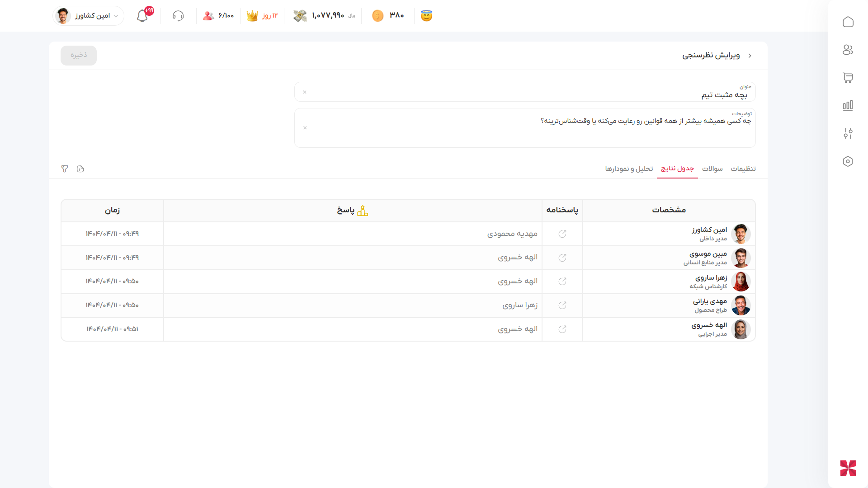Image resolution: width=868 pixels, height=488 pixels.
Task: Click the ویرایش نظرسنجی page title
Action: pos(711,55)
